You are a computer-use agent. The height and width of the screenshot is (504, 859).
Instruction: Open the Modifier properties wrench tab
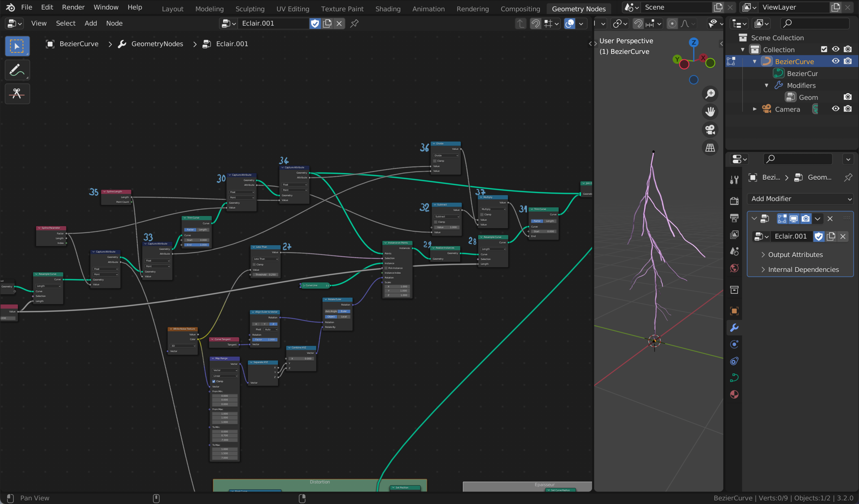[x=734, y=328]
